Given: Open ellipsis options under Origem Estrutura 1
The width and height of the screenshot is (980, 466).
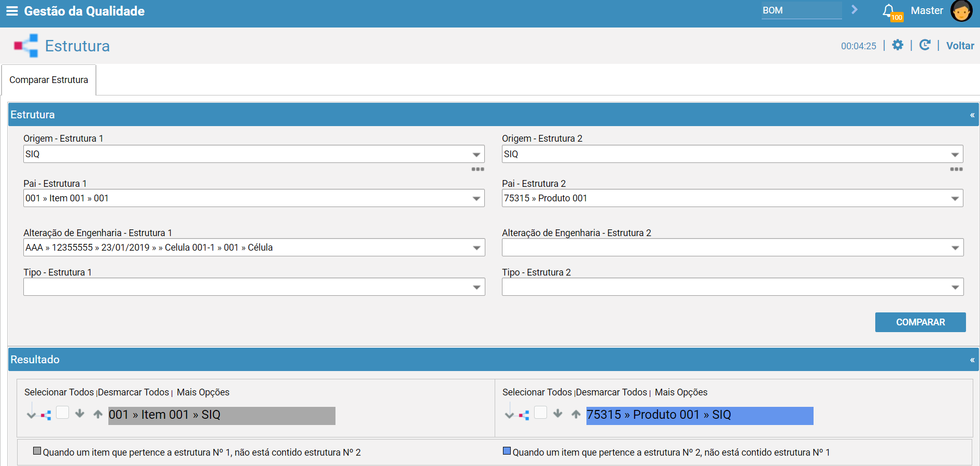Looking at the screenshot, I should pyautogui.click(x=478, y=169).
